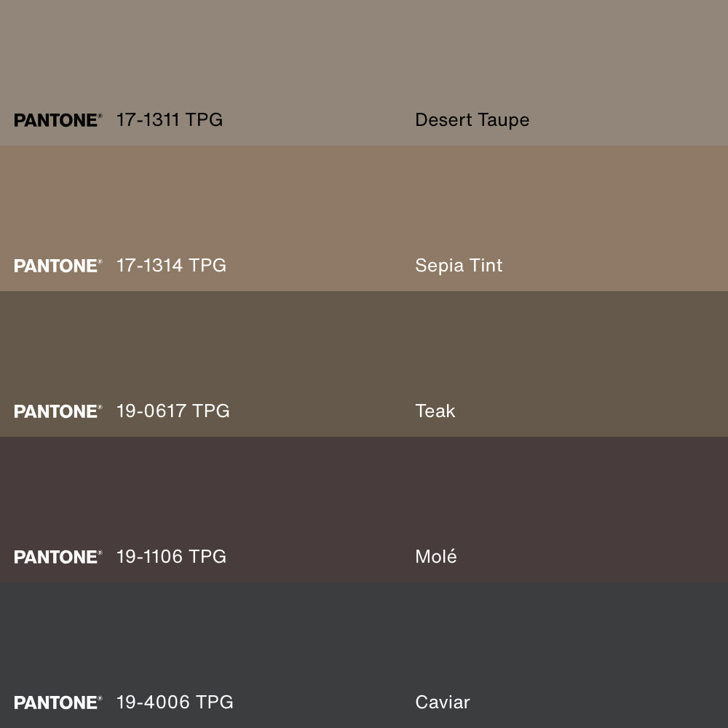This screenshot has width=728, height=728.
Task: Click the code 17-1311 TPG
Action: (x=169, y=119)
